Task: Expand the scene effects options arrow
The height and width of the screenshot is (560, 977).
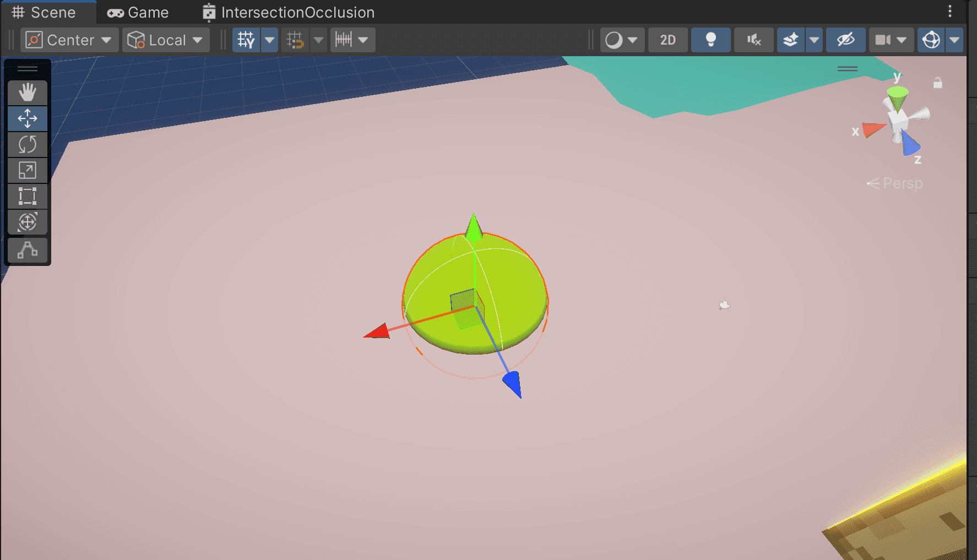Action: click(814, 40)
